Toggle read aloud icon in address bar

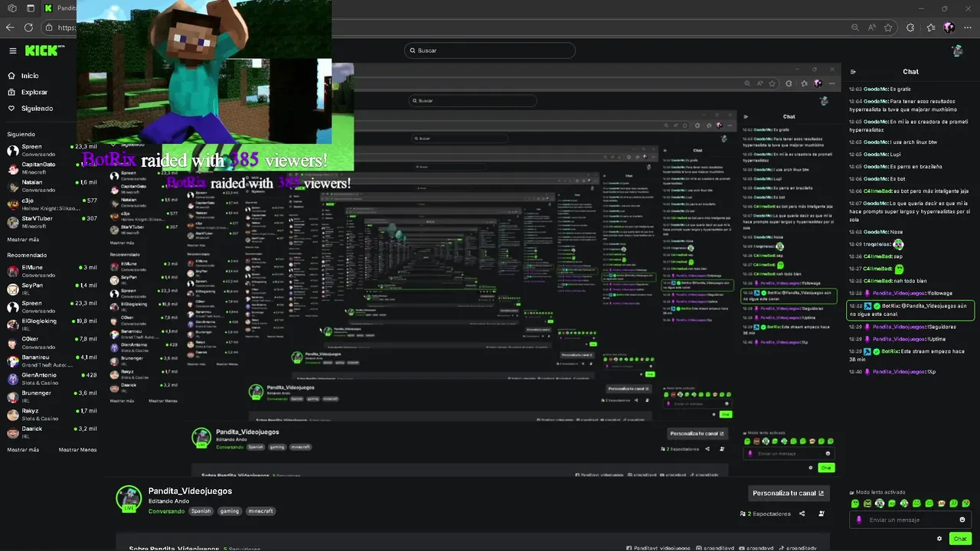point(872,28)
